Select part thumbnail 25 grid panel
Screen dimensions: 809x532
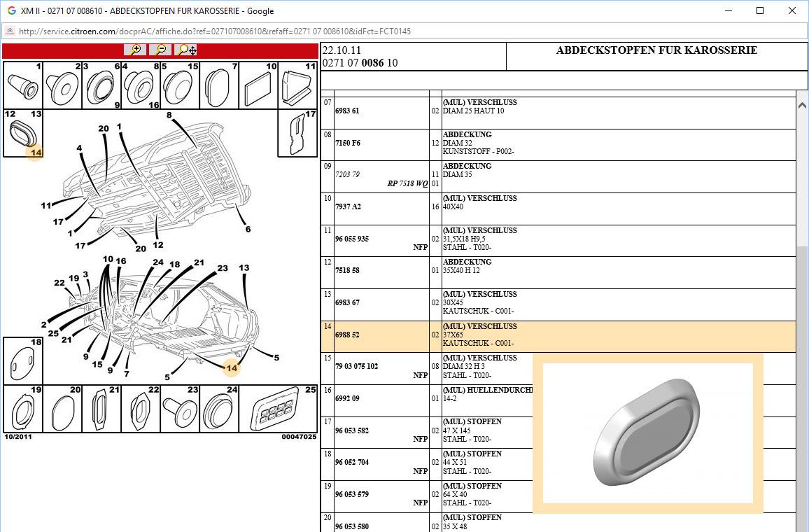pyautogui.click(x=278, y=408)
